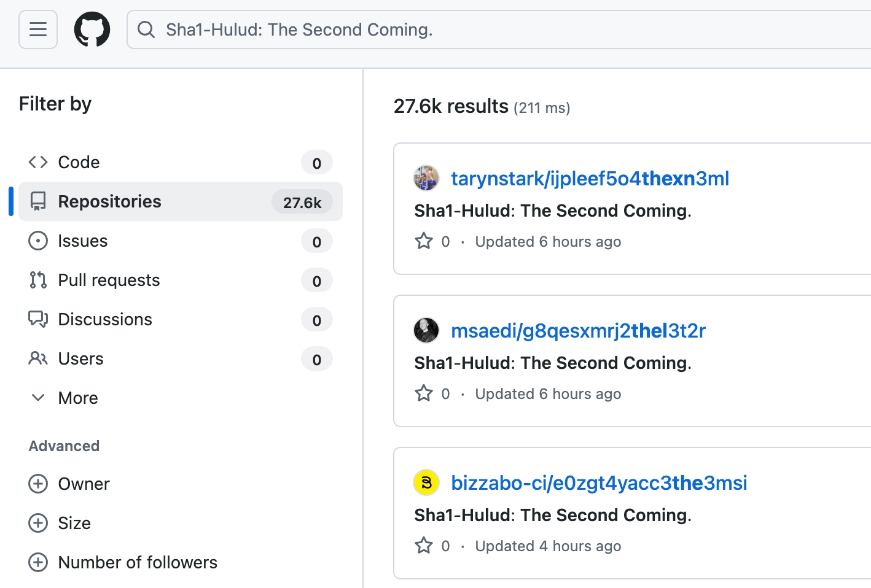Star the bizzabo-ci repository
The width and height of the screenshot is (871, 588).
coord(424,545)
